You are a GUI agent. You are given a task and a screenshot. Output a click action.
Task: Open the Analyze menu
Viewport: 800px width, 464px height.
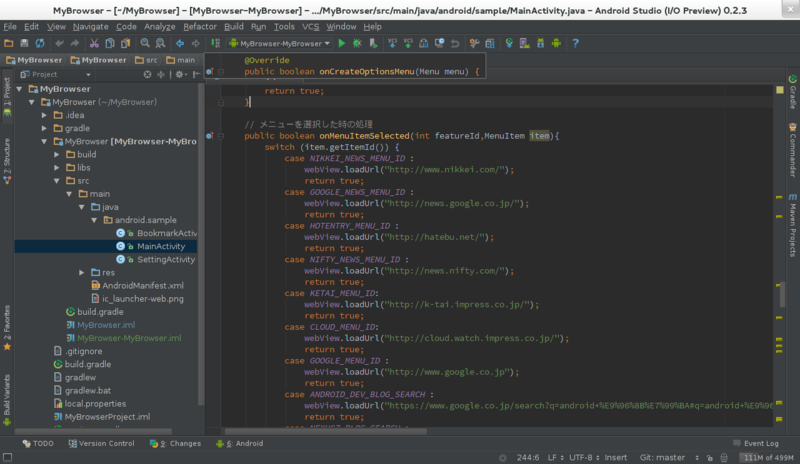tap(159, 27)
